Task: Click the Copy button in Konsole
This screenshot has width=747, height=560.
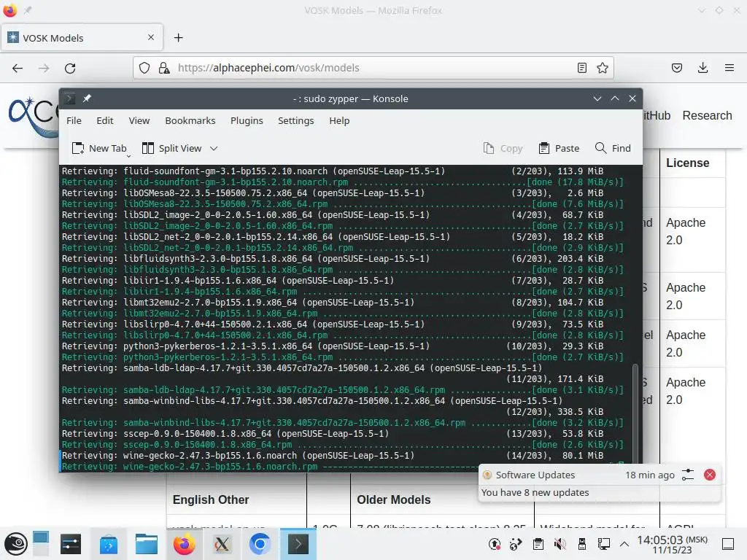Action: tap(503, 149)
